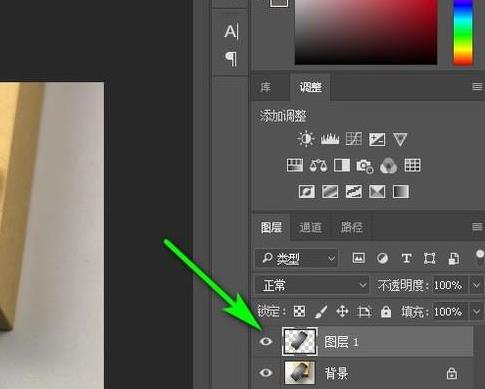
Task: Hide the 背景 layer visibility
Action: [266, 372]
